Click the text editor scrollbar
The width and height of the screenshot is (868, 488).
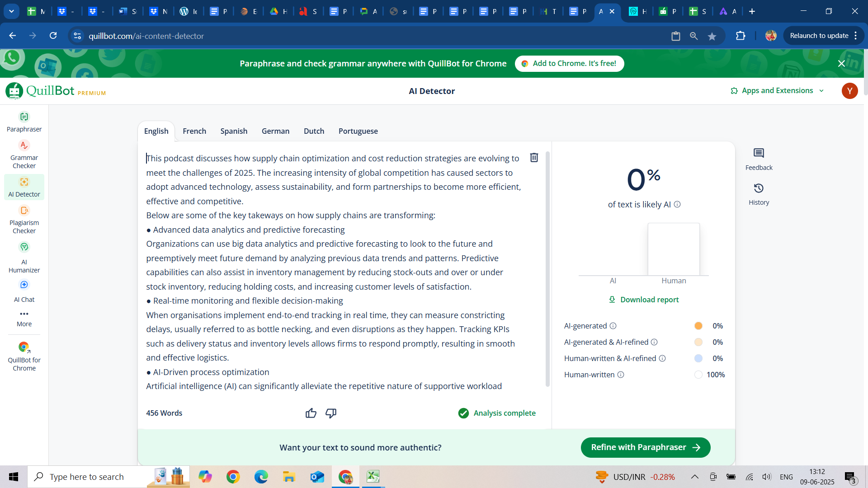[547, 269]
